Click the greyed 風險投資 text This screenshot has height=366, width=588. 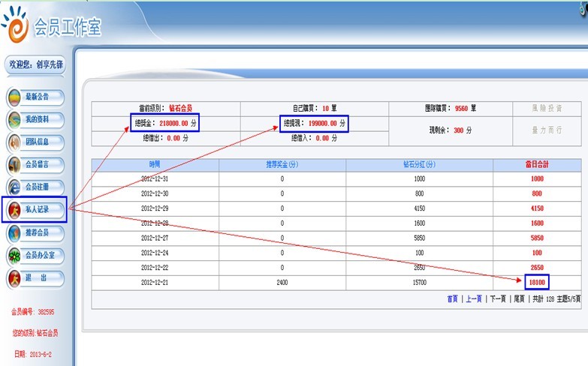click(x=547, y=108)
